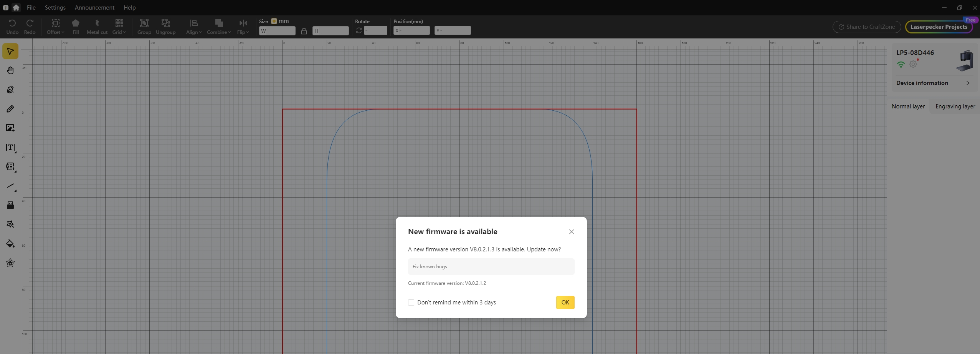
Task: Activate the hand pan tool
Action: [10, 70]
